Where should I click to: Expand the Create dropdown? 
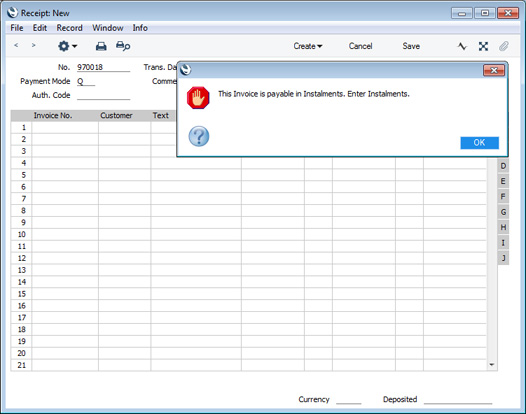[x=308, y=46]
